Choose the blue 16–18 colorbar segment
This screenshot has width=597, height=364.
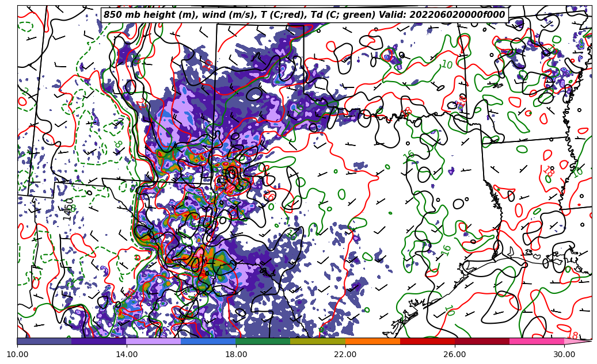(208, 341)
